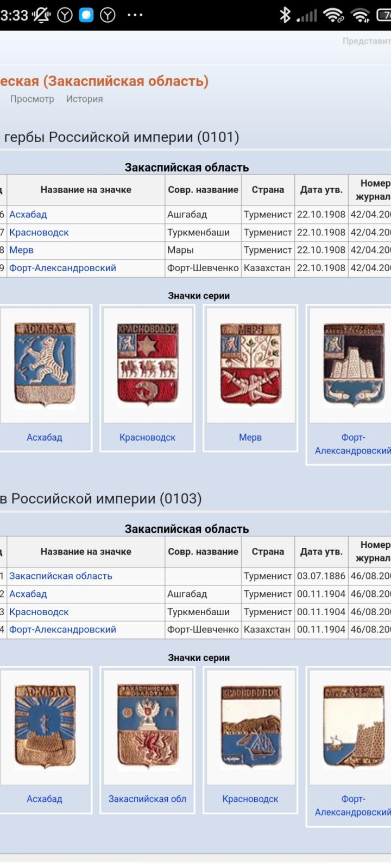The image size is (391, 868).
Task: Open the Асхабад link in the 0103 table
Action: pos(28,594)
